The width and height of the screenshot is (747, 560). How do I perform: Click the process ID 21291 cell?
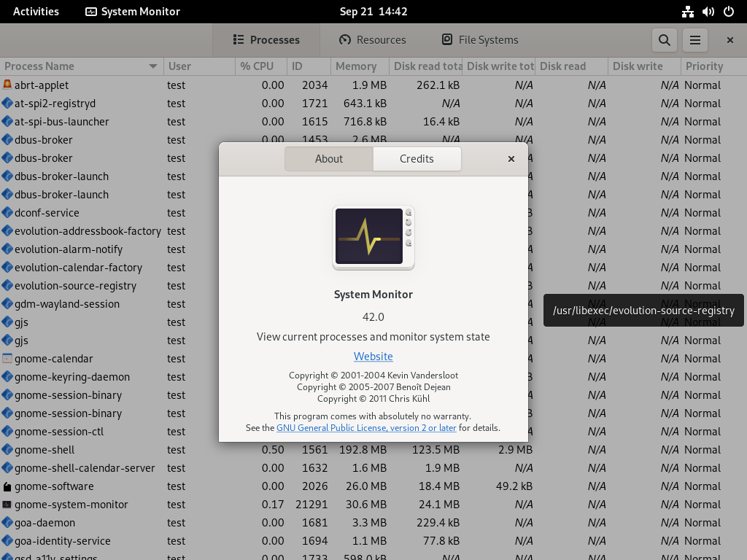311,505
